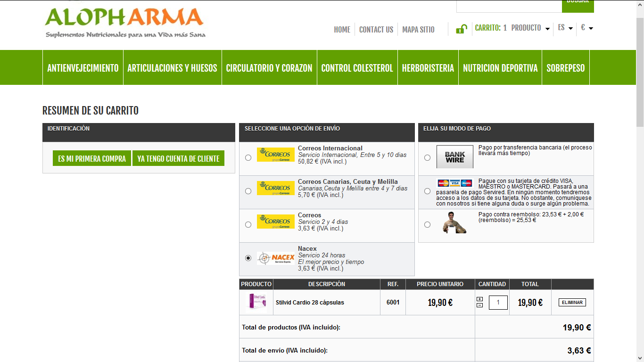Choose Correos 2 y 4 días shipping radio

pyautogui.click(x=248, y=225)
